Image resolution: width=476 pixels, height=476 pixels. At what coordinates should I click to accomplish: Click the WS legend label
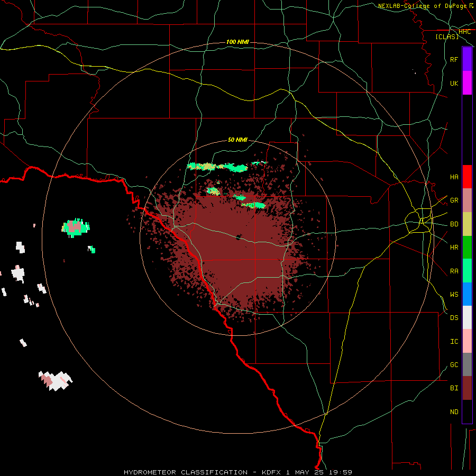[454, 295]
